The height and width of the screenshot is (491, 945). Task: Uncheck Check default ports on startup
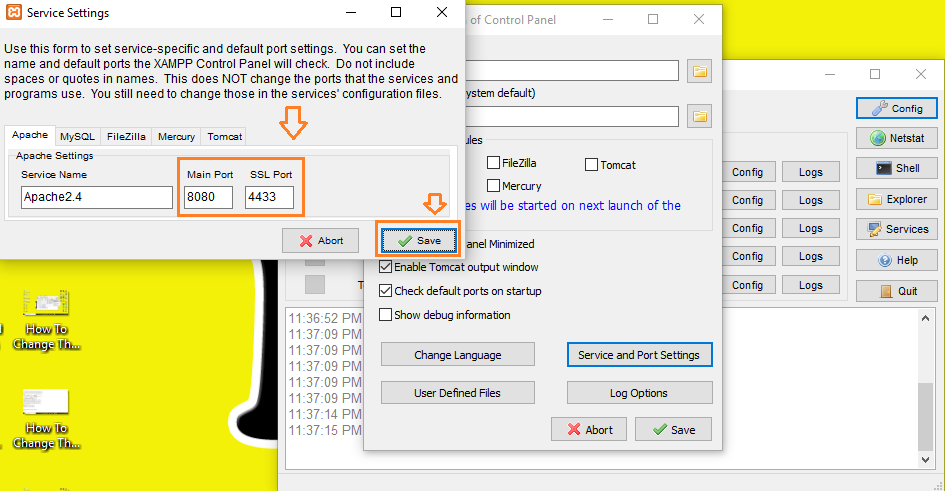click(x=386, y=290)
